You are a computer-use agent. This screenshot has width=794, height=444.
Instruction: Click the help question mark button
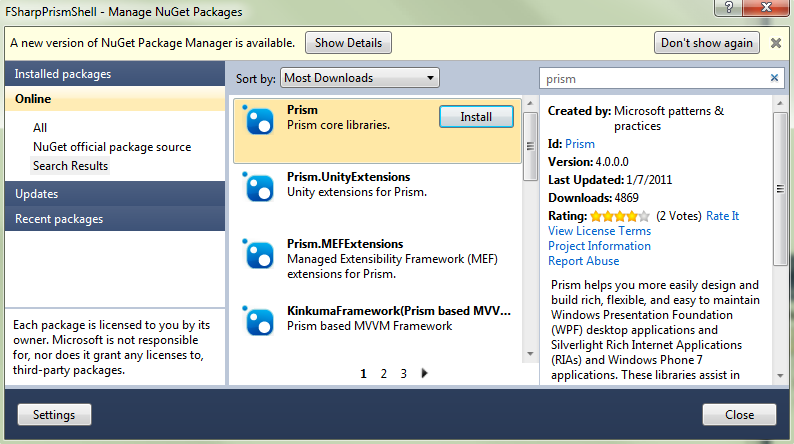pos(729,7)
